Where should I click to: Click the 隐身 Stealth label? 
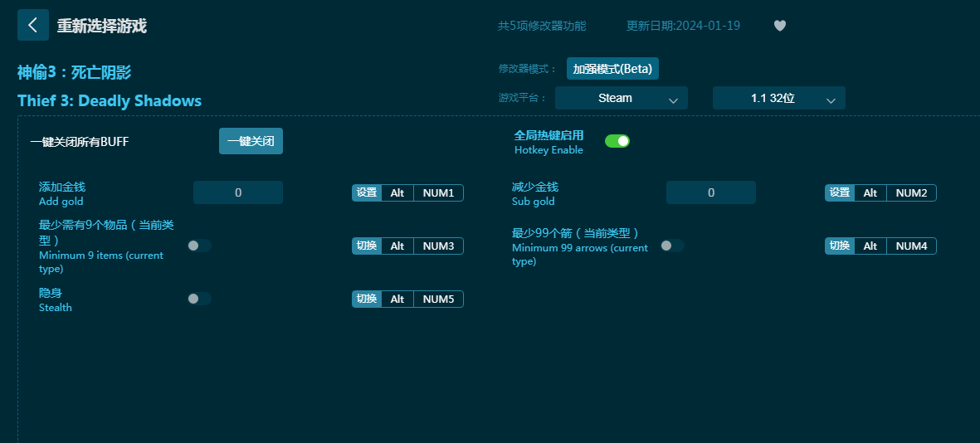[x=55, y=300]
